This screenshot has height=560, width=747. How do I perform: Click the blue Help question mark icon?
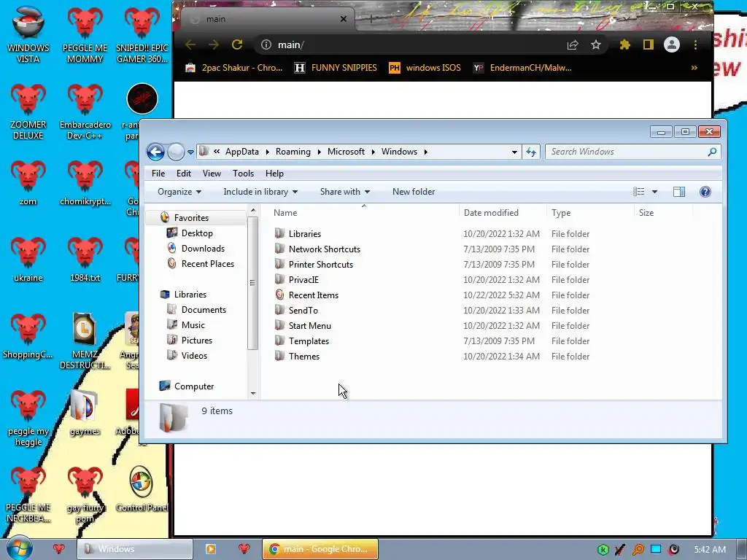pyautogui.click(x=705, y=192)
